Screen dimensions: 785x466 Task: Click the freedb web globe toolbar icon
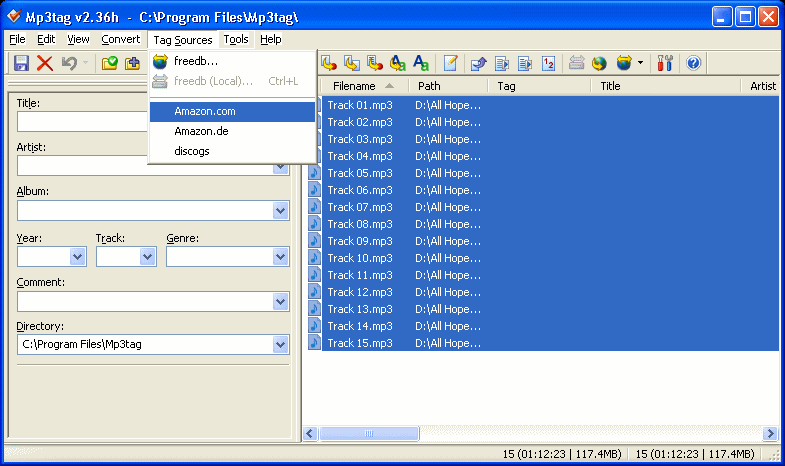pyautogui.click(x=599, y=63)
